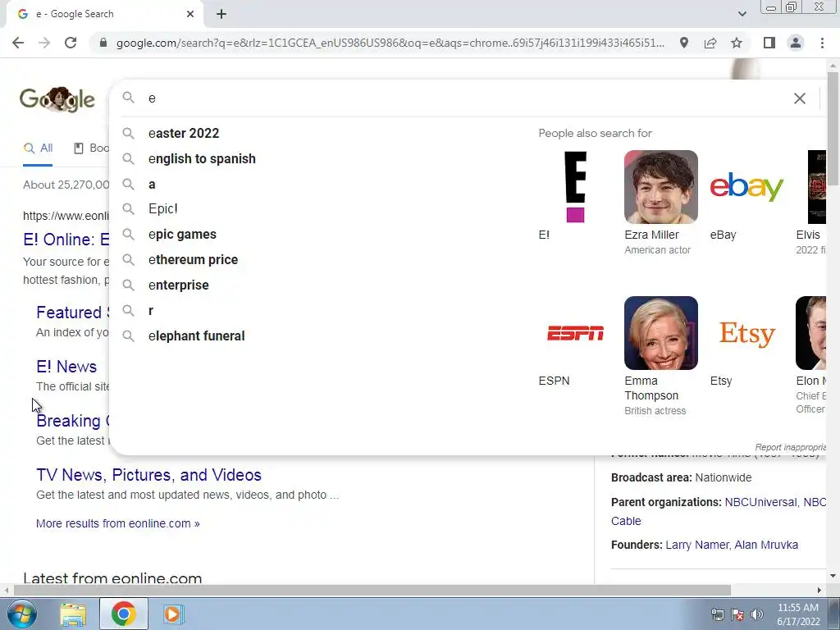Click the Chrome taskbar icon
This screenshot has width=840, height=630.
click(x=123, y=614)
